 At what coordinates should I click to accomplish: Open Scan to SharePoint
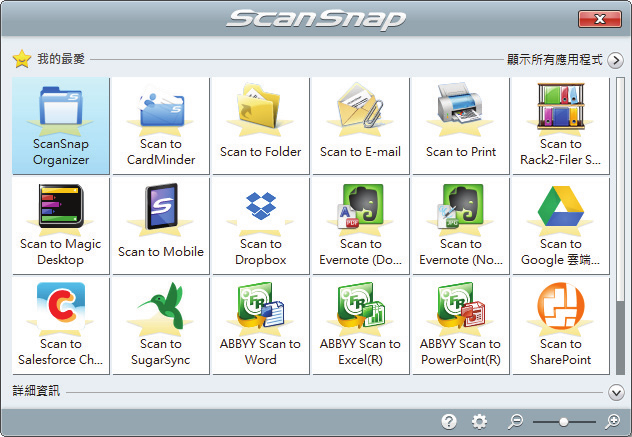tap(560, 325)
